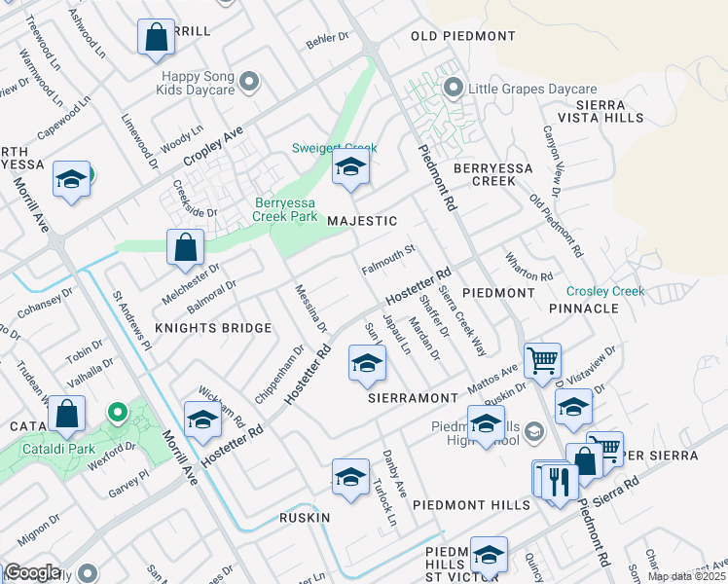Select the Canyon View Dr road label
Viewport: 728px width, 584px height.
[553, 162]
